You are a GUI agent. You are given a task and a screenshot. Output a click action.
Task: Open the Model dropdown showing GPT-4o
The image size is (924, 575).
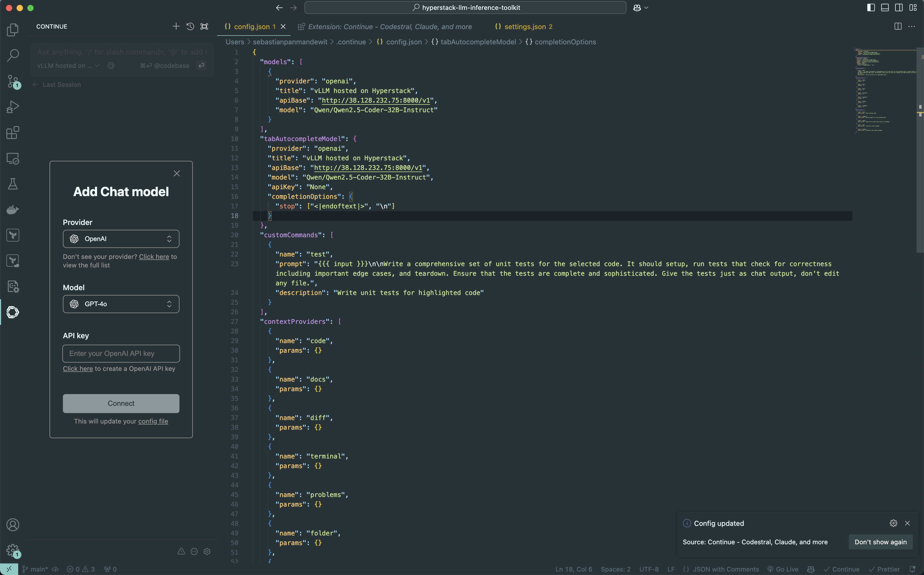[121, 304]
